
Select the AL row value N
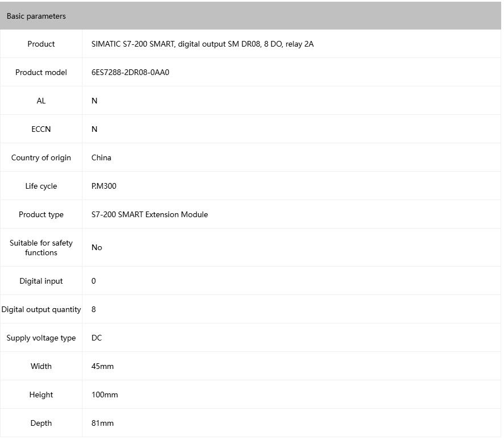point(94,101)
